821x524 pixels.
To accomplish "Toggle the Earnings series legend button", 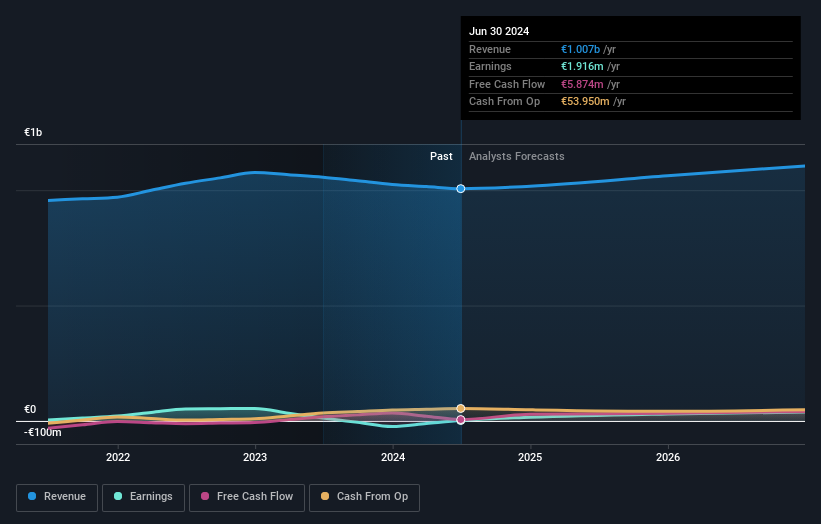I will [143, 497].
